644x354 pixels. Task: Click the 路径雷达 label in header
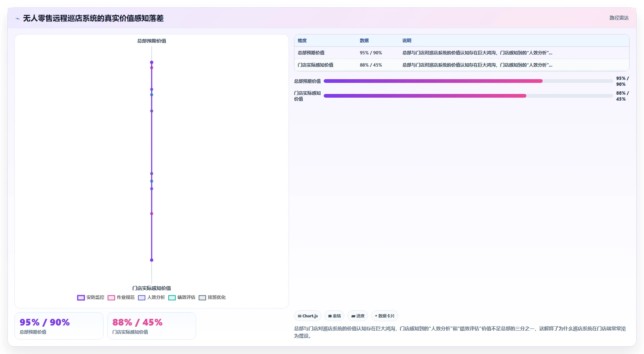click(x=619, y=18)
